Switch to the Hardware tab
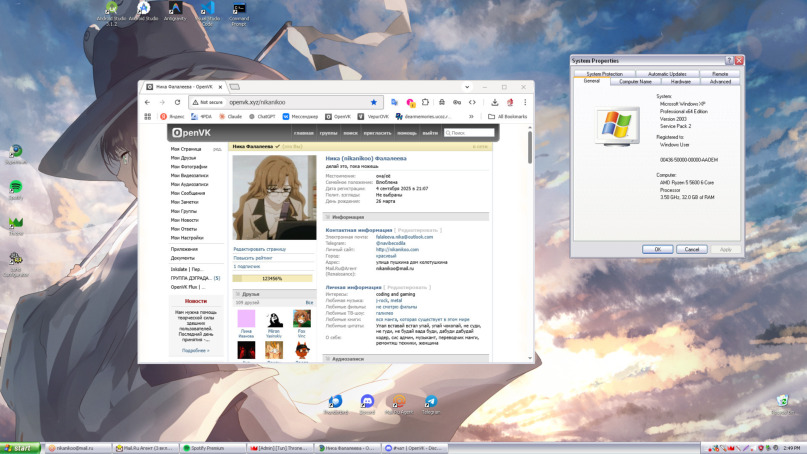The image size is (807, 454). click(x=680, y=81)
